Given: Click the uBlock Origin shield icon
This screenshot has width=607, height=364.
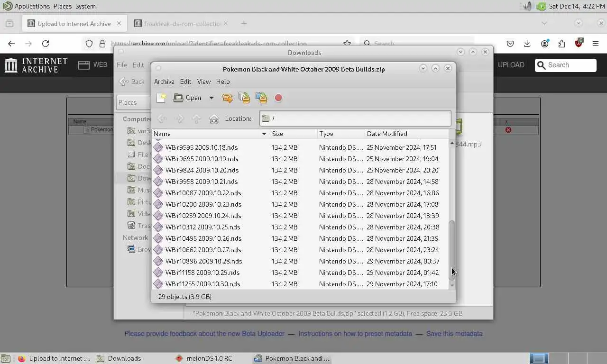Looking at the screenshot, I should point(579,43).
